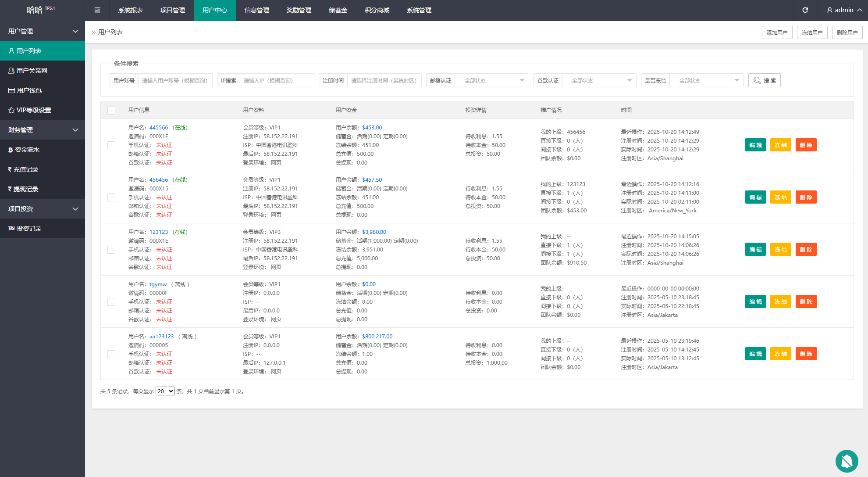Focus the user account search input

(x=175, y=81)
